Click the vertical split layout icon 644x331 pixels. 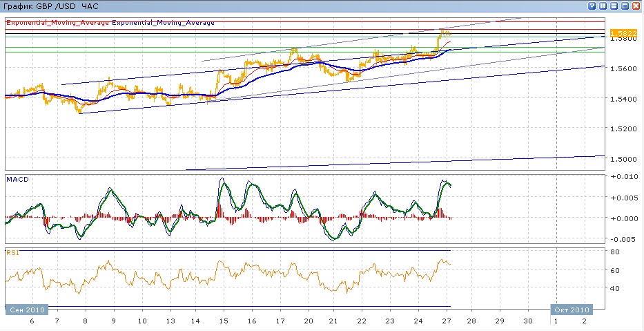[x=603, y=6]
